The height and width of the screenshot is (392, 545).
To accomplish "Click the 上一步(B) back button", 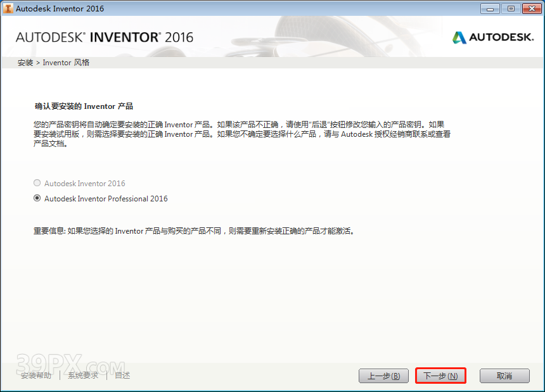I will [x=383, y=375].
